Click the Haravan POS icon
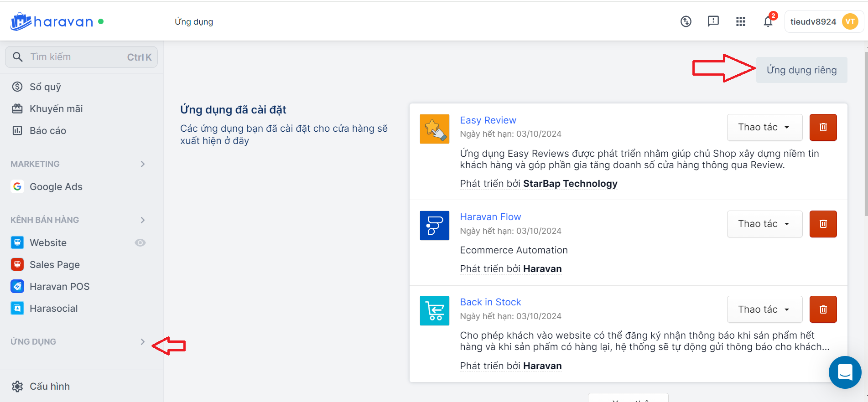 click(17, 286)
